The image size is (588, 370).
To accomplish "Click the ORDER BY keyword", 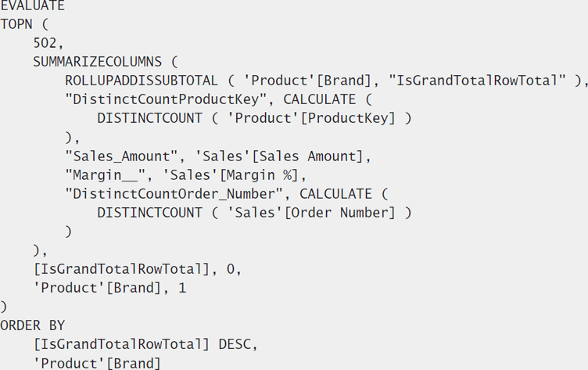I will [x=32, y=325].
